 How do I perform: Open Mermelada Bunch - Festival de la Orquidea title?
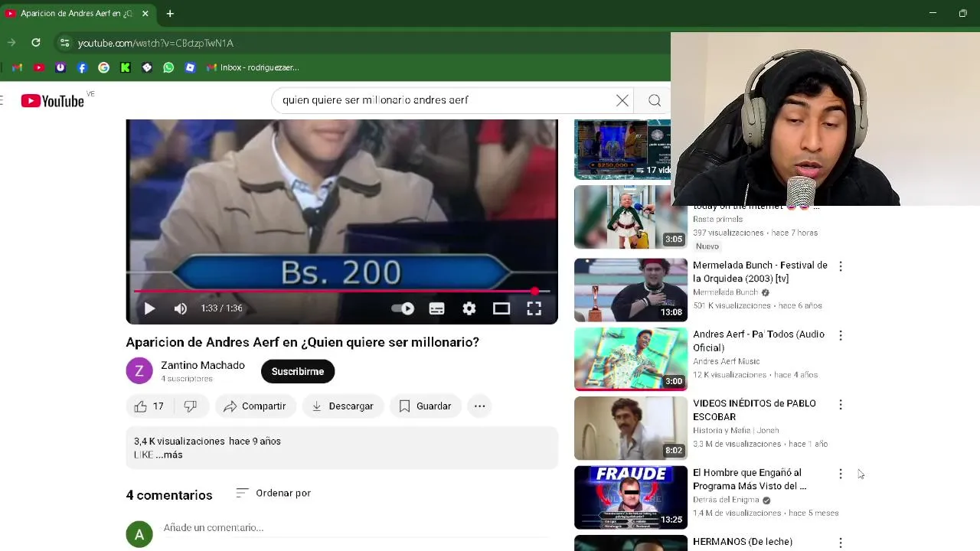tap(760, 272)
